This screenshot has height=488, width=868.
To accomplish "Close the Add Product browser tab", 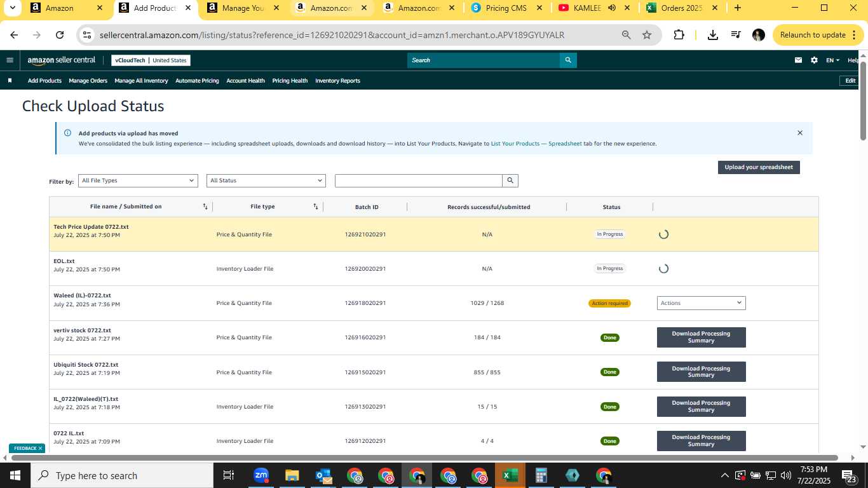I will coord(188,8).
